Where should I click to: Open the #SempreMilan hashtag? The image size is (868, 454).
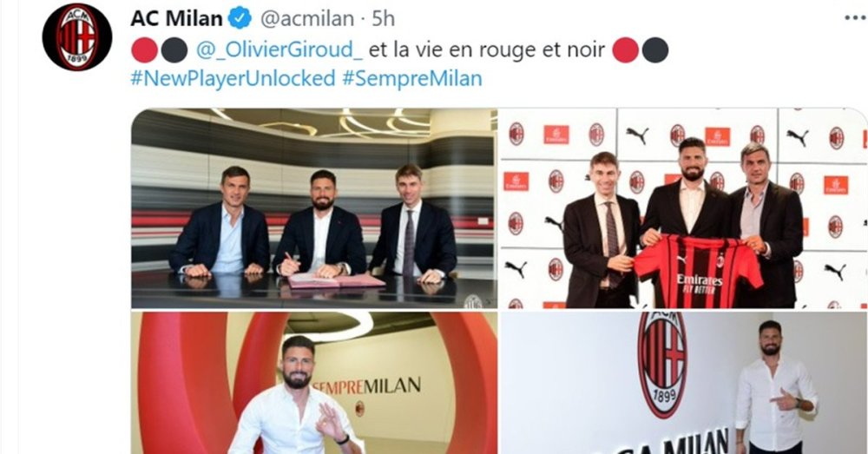(411, 78)
